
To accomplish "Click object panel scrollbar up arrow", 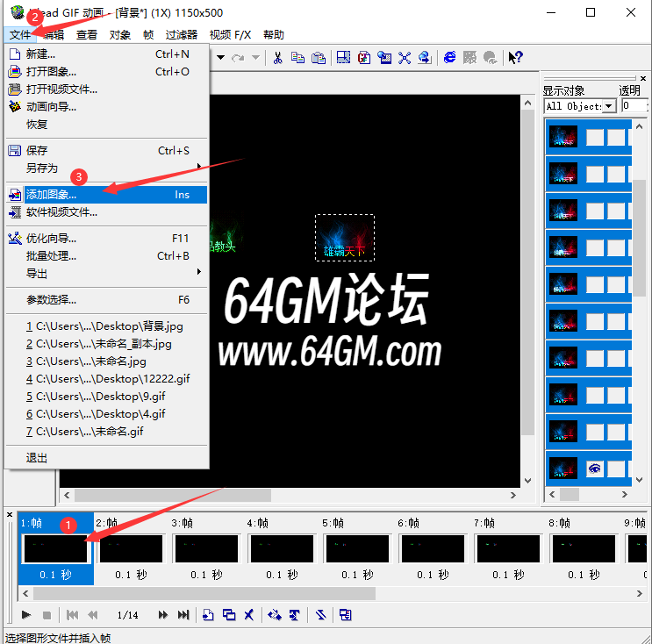I will pyautogui.click(x=639, y=126).
